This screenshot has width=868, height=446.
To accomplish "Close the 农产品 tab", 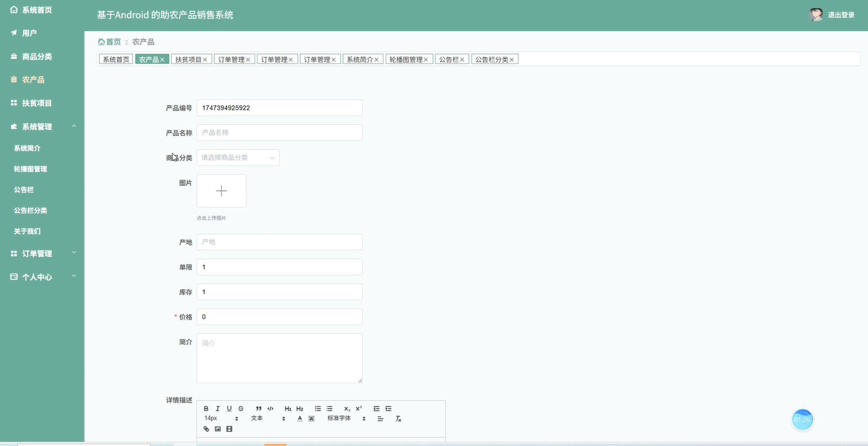I will tap(163, 60).
